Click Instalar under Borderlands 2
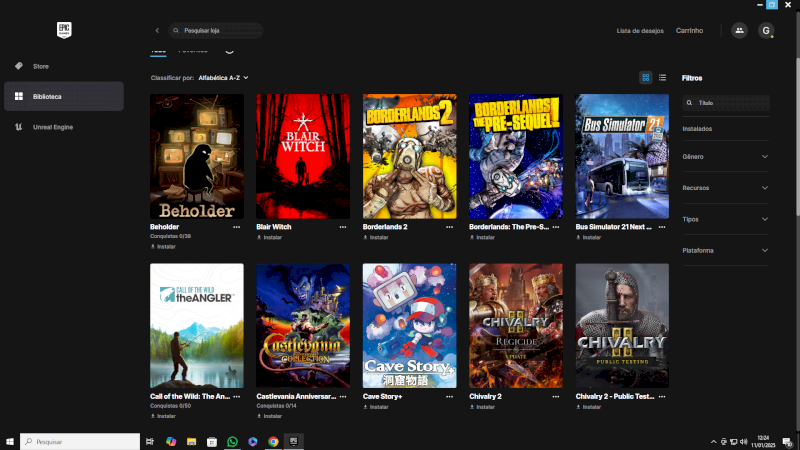 tap(376, 237)
